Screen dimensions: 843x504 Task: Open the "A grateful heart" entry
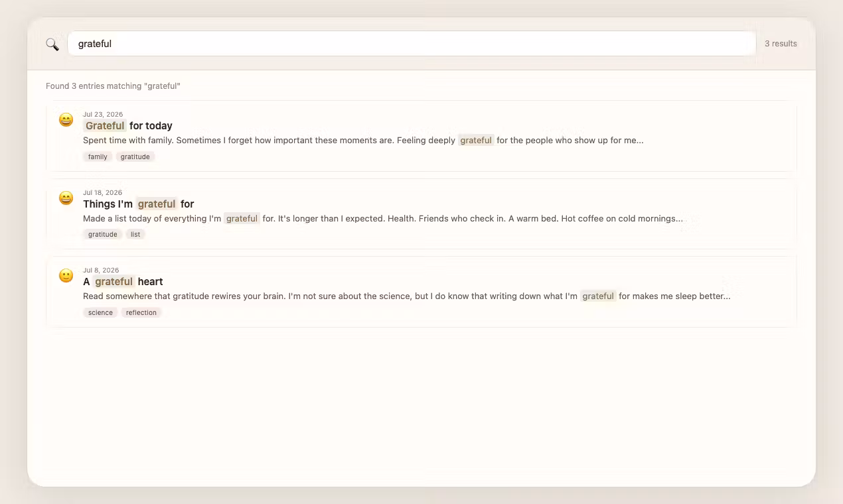tap(421, 292)
